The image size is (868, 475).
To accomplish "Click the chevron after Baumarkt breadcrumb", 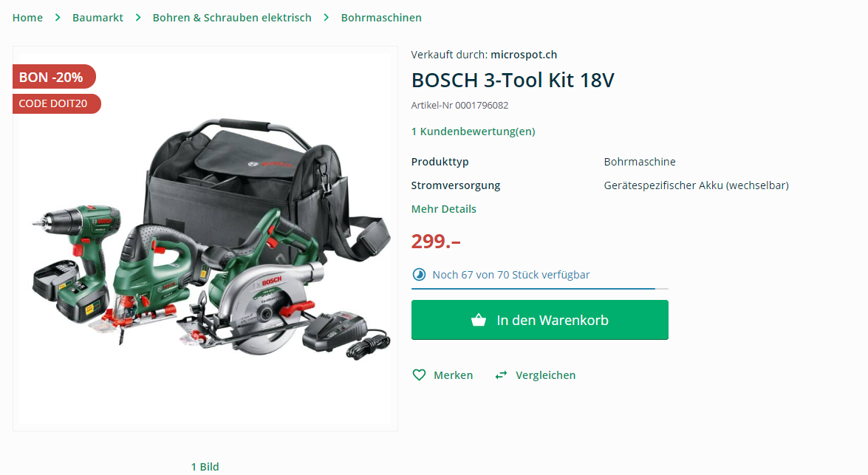I will (138, 18).
